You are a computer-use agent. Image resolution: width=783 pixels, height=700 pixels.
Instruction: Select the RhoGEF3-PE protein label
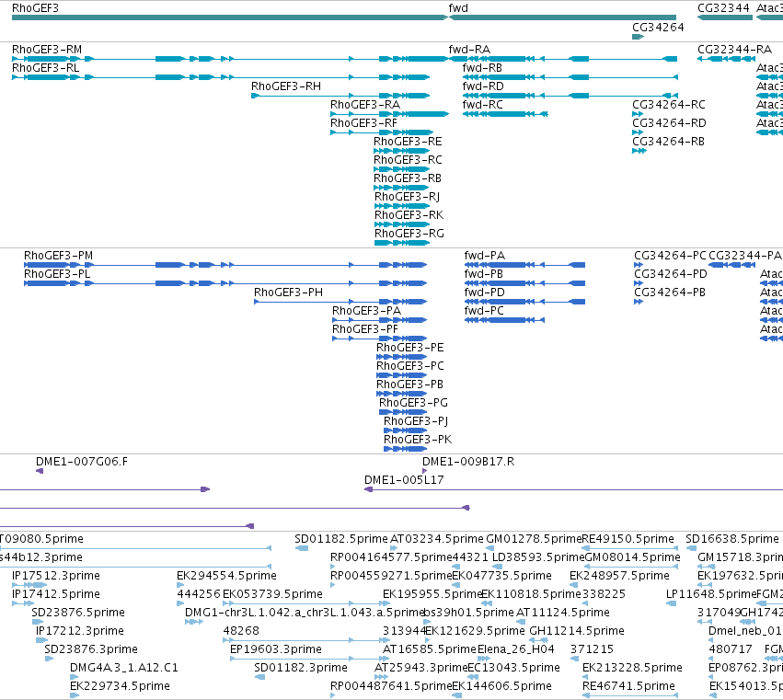click(410, 348)
